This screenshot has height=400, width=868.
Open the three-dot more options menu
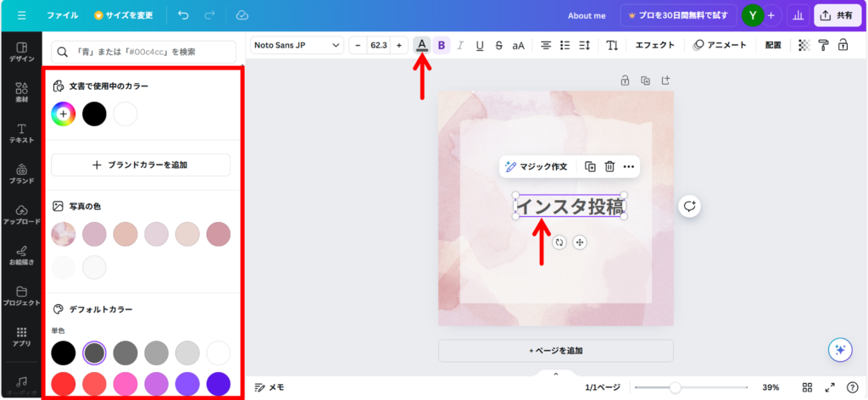click(628, 167)
